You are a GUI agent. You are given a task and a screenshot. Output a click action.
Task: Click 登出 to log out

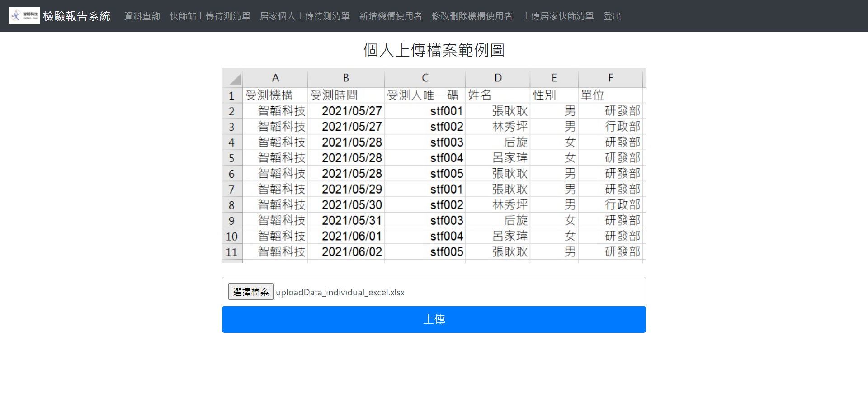(613, 16)
